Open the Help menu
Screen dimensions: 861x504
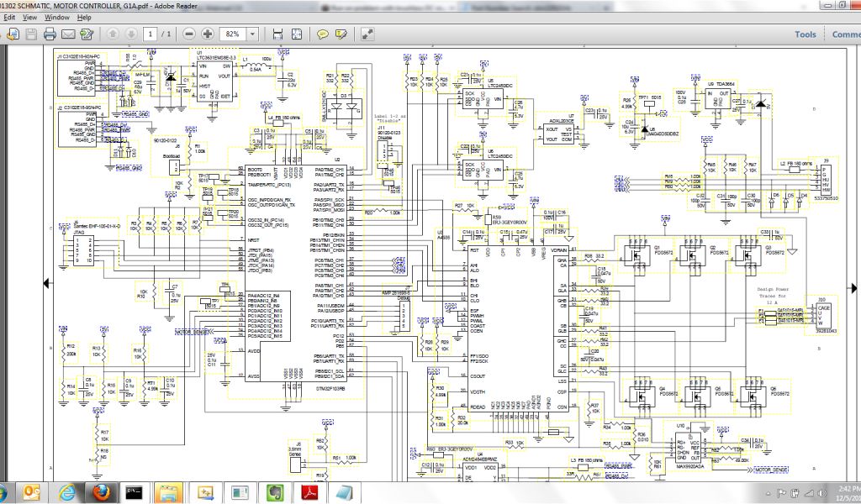pos(84,17)
